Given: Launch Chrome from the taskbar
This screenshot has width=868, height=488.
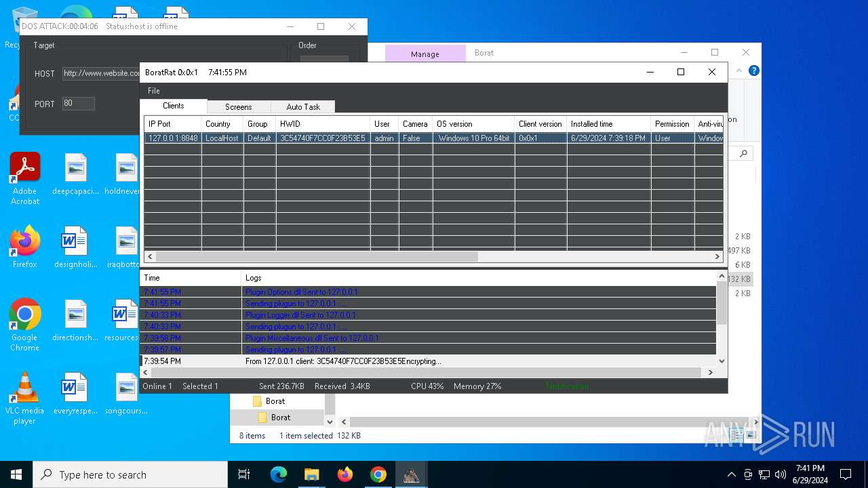Looking at the screenshot, I should [378, 474].
